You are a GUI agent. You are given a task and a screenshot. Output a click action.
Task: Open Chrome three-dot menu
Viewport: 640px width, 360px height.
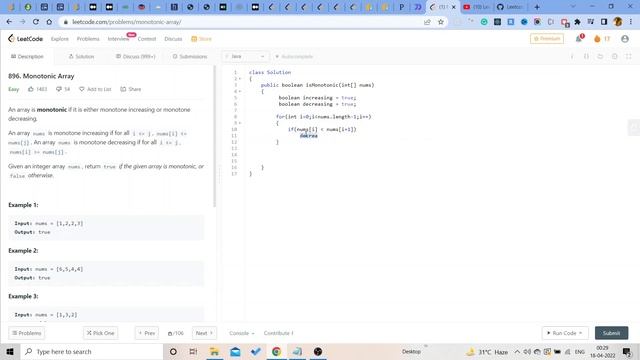(631, 22)
